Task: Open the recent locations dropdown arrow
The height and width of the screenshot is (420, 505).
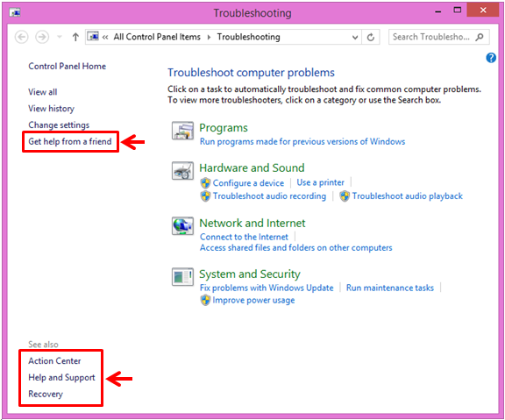Action: [60, 37]
